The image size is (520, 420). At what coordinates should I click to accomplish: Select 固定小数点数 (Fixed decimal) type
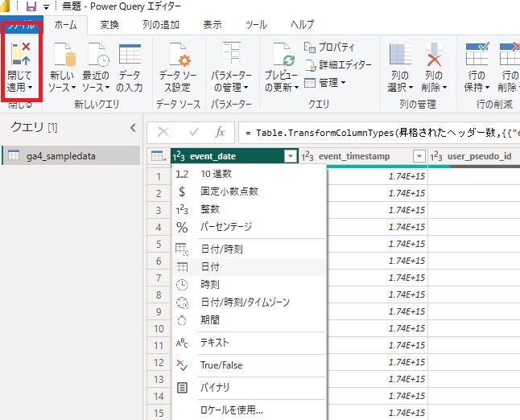(x=250, y=191)
